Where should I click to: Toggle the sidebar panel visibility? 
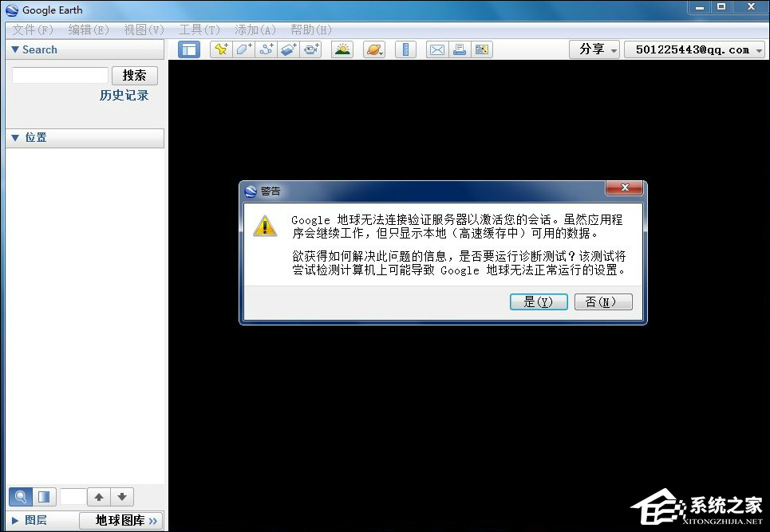pos(189,49)
